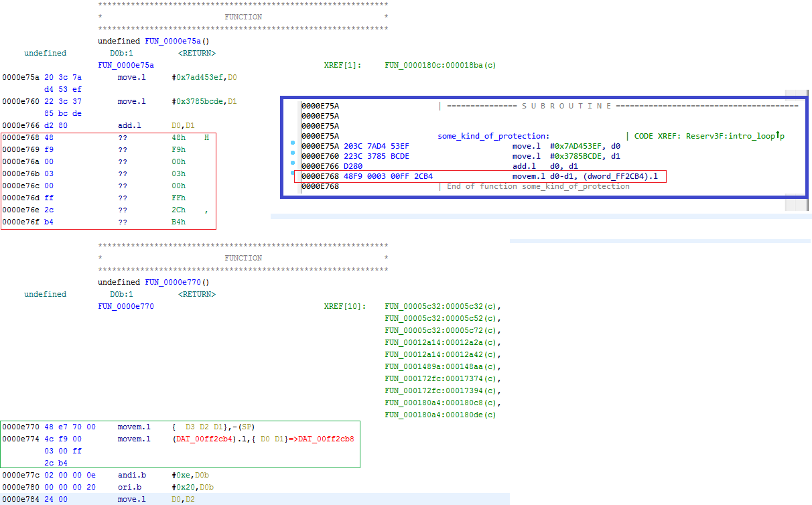This screenshot has width=812, height=505.
Task: Toggle breakpoint dot beside IDA address 0000E75A 203C
Action: [x=293, y=143]
